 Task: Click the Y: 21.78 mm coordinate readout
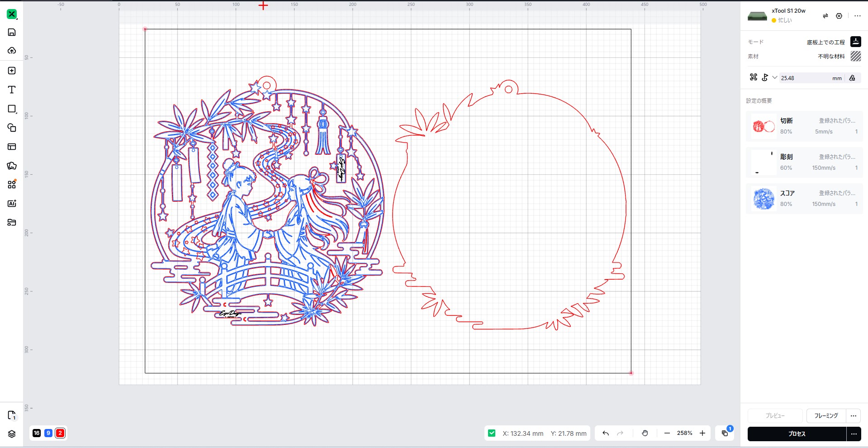point(569,434)
